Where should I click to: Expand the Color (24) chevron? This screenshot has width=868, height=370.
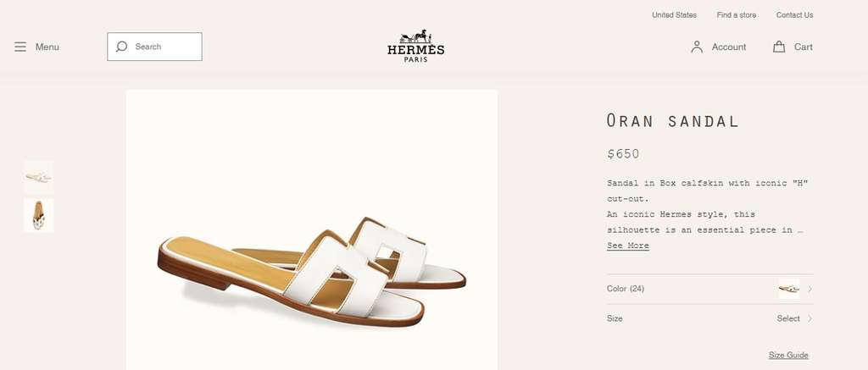810,289
